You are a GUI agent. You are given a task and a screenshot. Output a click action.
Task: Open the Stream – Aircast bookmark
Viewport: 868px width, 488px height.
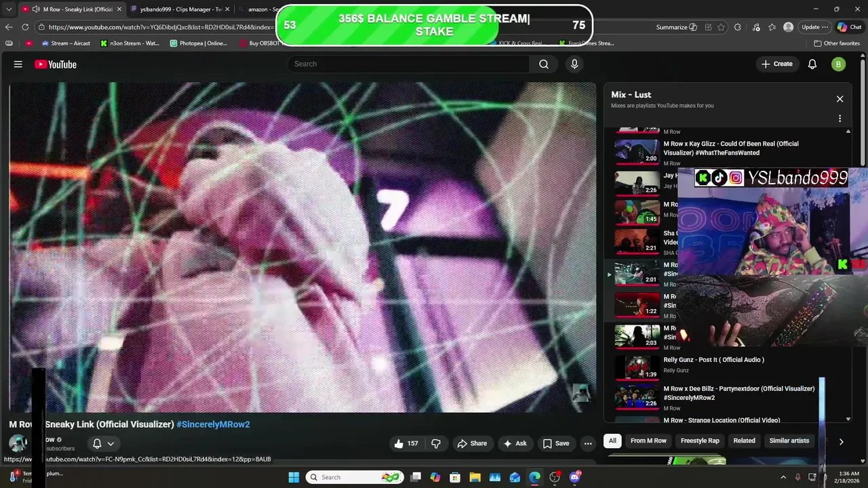66,43
